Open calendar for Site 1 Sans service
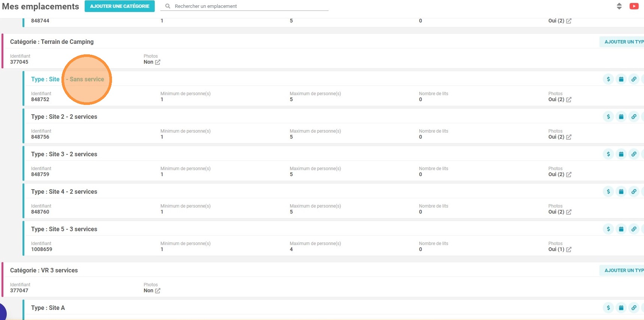The width and height of the screenshot is (644, 320). pyautogui.click(x=621, y=79)
